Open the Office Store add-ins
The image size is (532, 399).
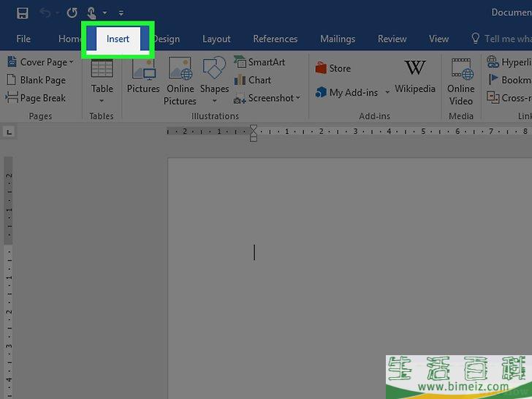point(333,68)
